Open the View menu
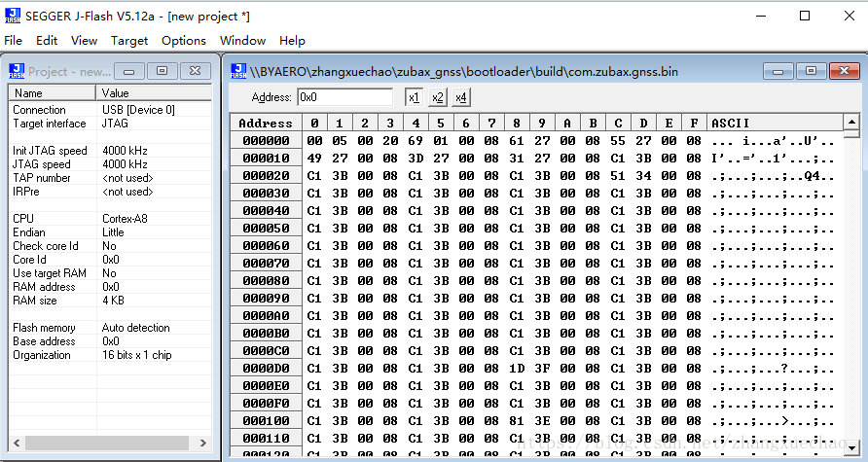 pyautogui.click(x=84, y=41)
